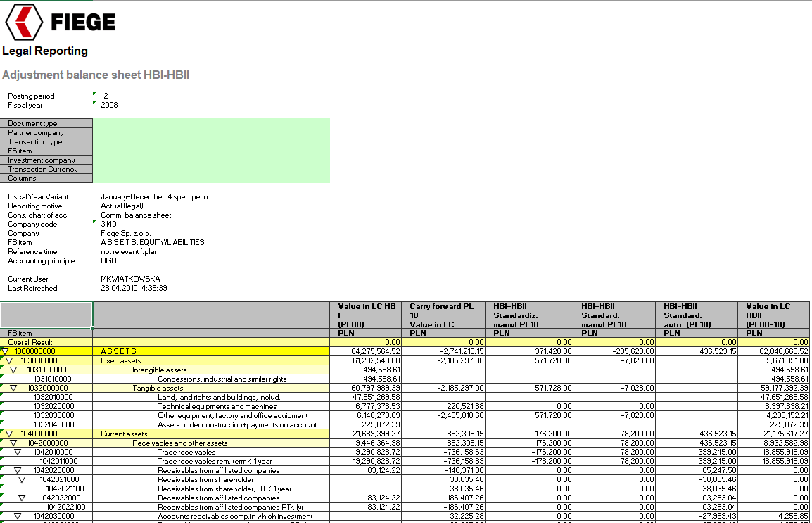
Task: Select the value 47,651,269.58 in HB I column
Action: (x=366, y=397)
